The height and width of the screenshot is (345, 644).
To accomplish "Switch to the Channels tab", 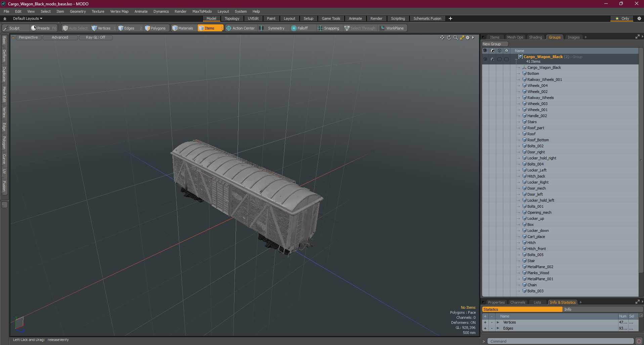I will point(517,302).
